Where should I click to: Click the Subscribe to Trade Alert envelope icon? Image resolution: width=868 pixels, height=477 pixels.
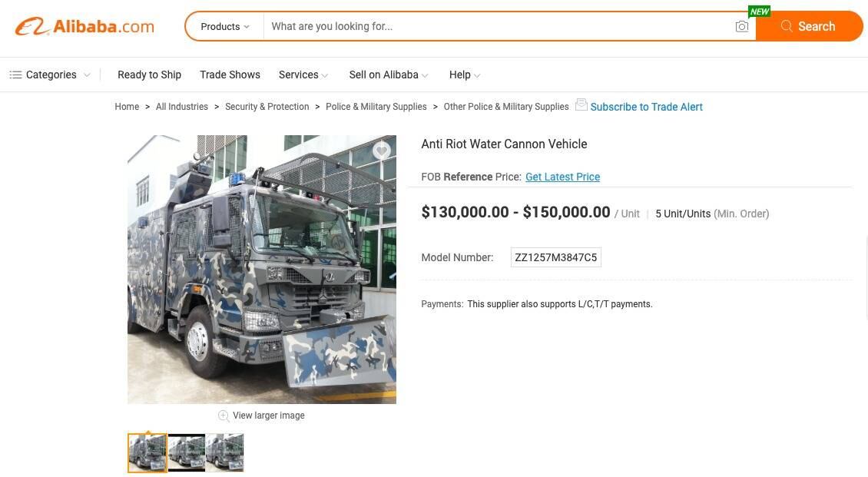[581, 104]
